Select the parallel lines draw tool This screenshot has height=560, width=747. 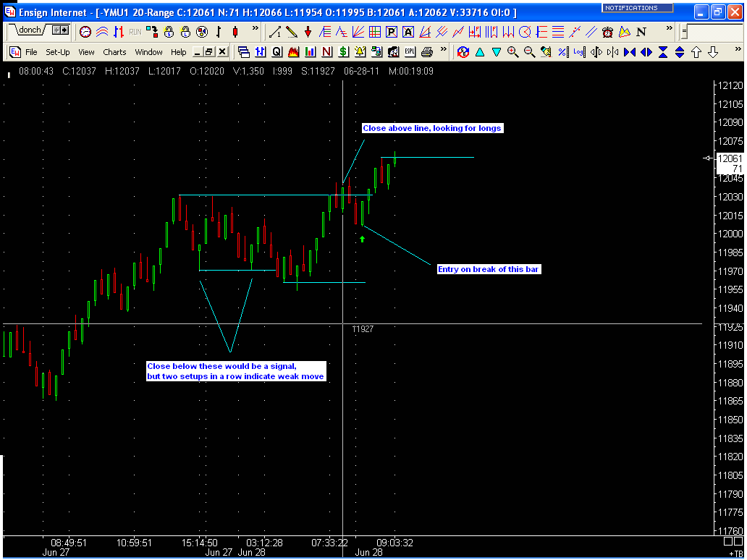coord(591,32)
